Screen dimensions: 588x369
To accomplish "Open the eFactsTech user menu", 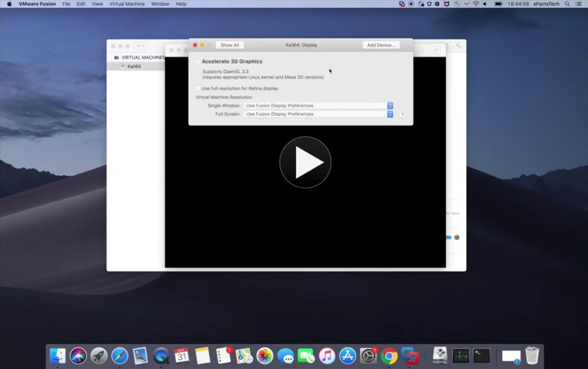I will point(546,4).
